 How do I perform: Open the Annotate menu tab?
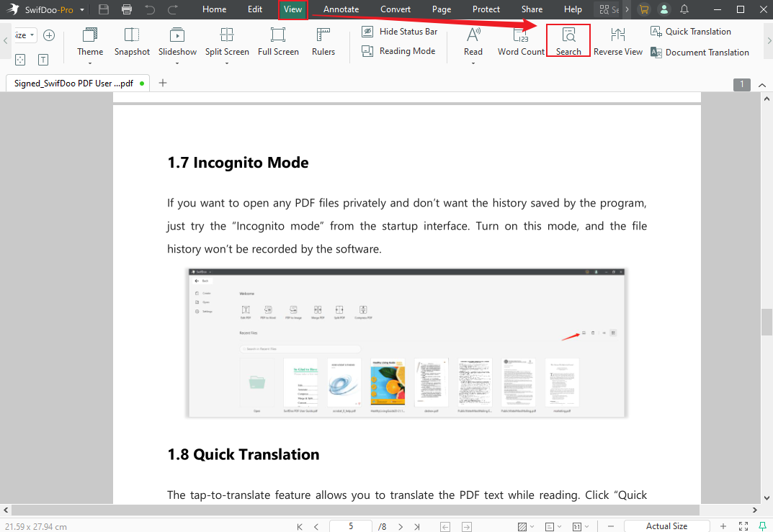coord(341,9)
